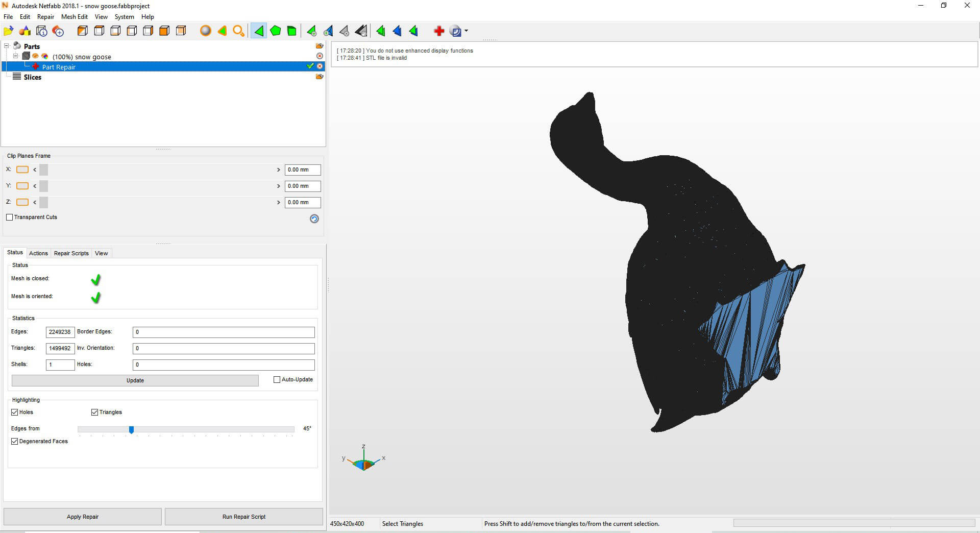Click the Edges from angle slider handle

click(x=131, y=430)
